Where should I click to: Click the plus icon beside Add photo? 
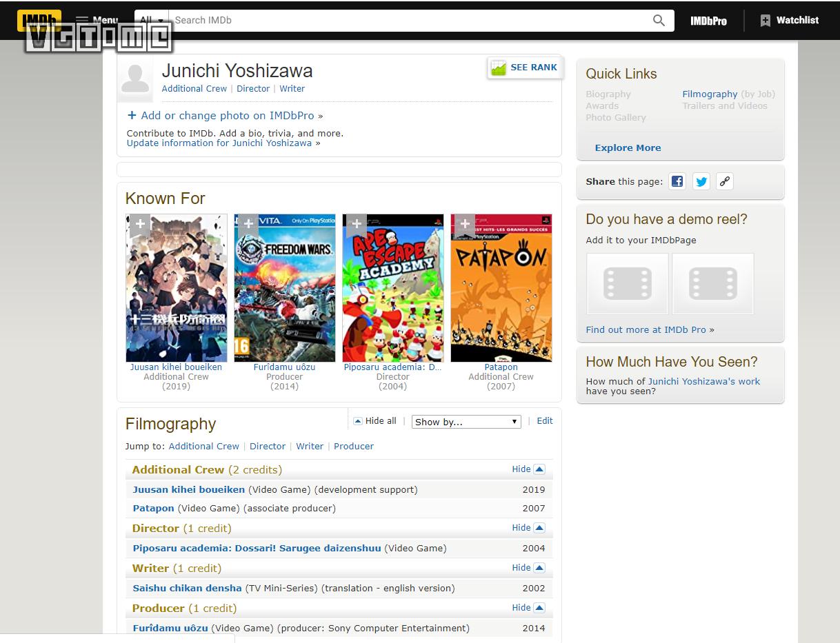pyautogui.click(x=132, y=115)
